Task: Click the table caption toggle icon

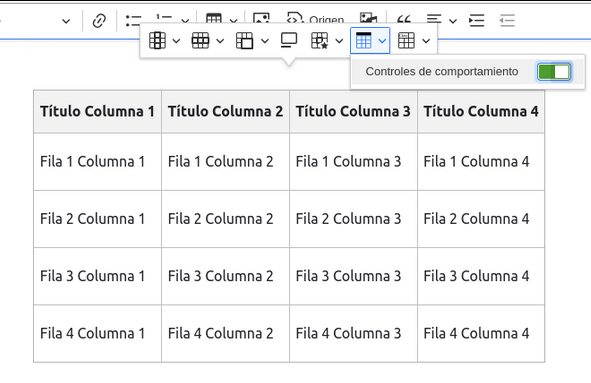Action: pos(289,40)
